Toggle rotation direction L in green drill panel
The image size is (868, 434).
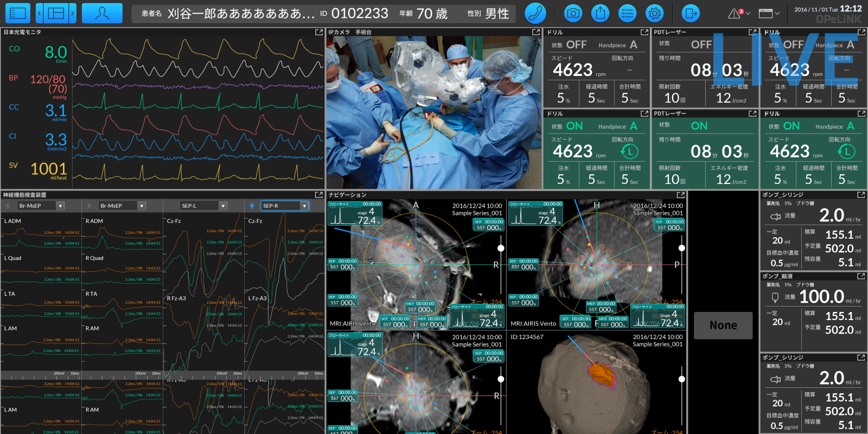click(630, 152)
